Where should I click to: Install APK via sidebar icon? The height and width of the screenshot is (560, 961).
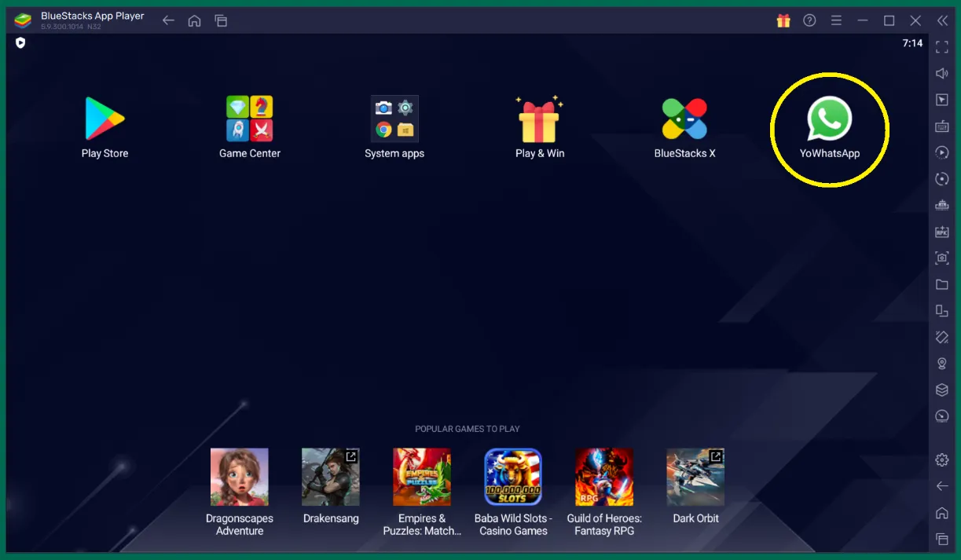(x=942, y=232)
